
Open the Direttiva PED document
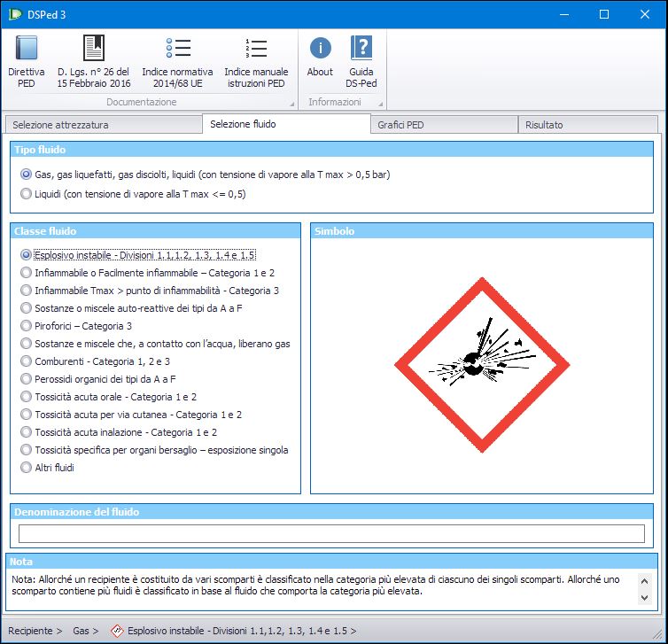(x=27, y=62)
